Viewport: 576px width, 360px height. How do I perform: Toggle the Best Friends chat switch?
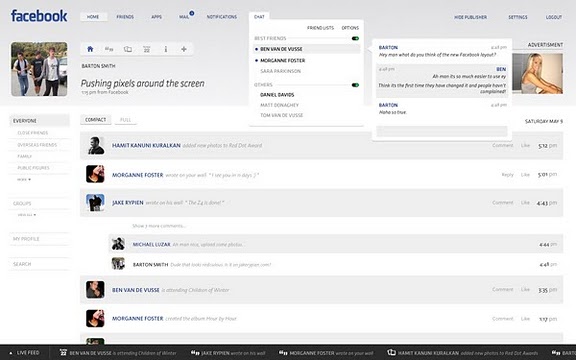(x=355, y=38)
